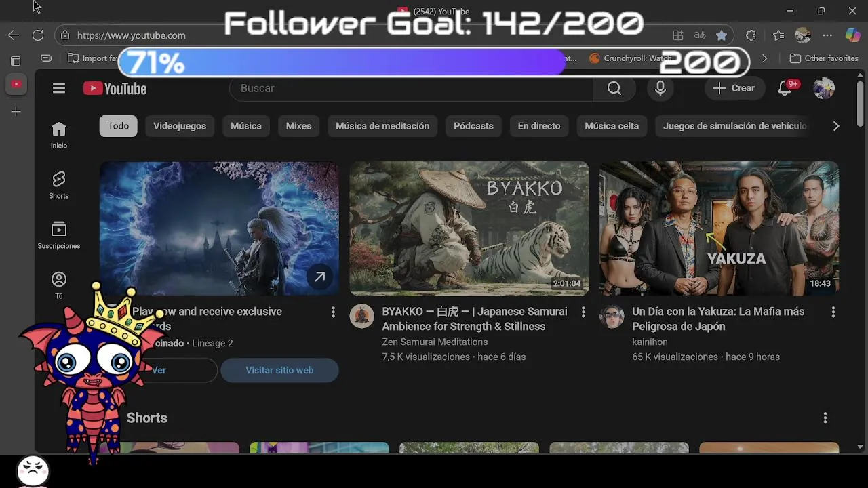Select the En directo filter chip

pyautogui.click(x=539, y=126)
